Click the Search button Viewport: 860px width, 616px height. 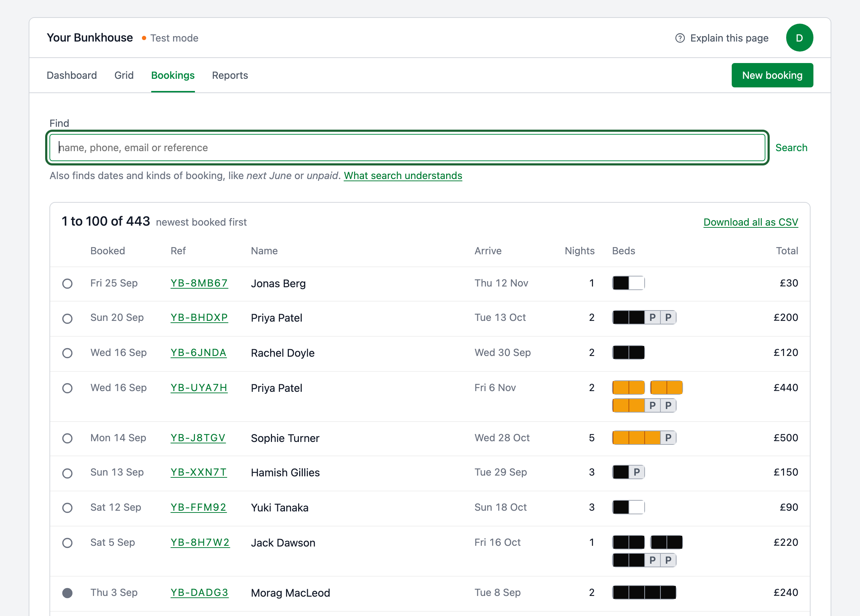pyautogui.click(x=791, y=148)
